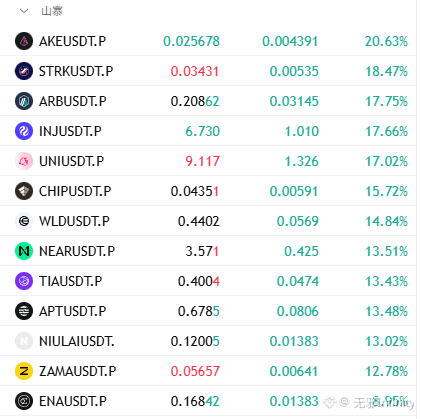The height and width of the screenshot is (419, 422).
Task: Click AKEUSDT.P last price 0.025678
Action: (191, 41)
